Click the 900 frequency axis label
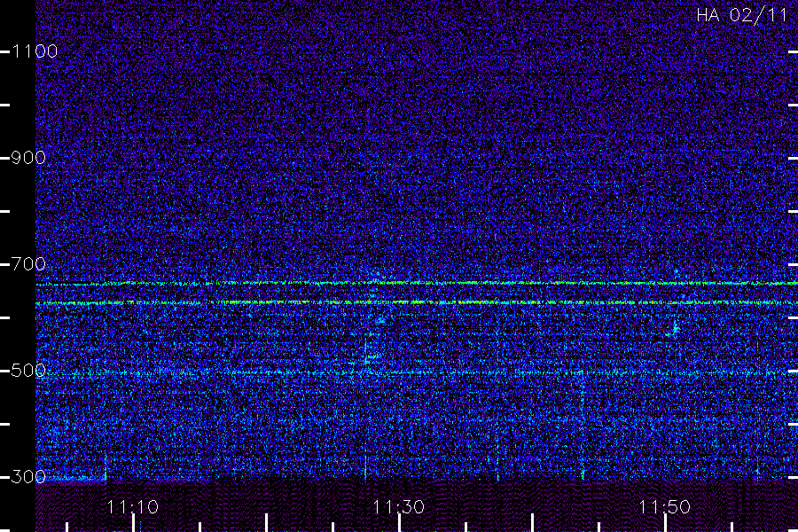The width and height of the screenshot is (798, 532). coord(28,158)
